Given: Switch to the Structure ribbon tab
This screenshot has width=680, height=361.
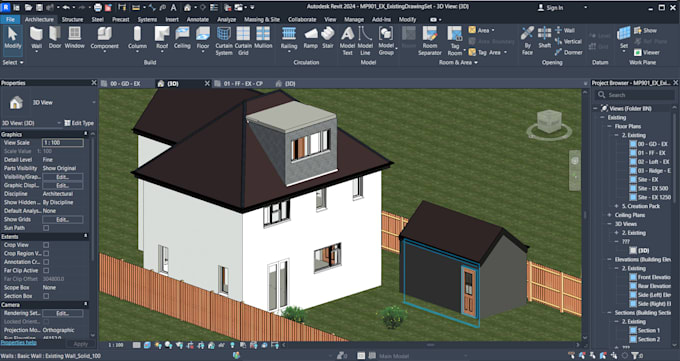Looking at the screenshot, I should tap(72, 20).
